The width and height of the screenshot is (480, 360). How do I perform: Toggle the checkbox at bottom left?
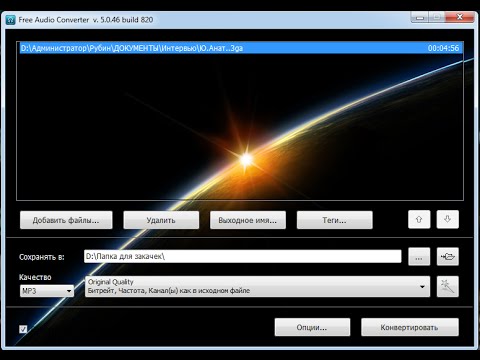coord(23,329)
